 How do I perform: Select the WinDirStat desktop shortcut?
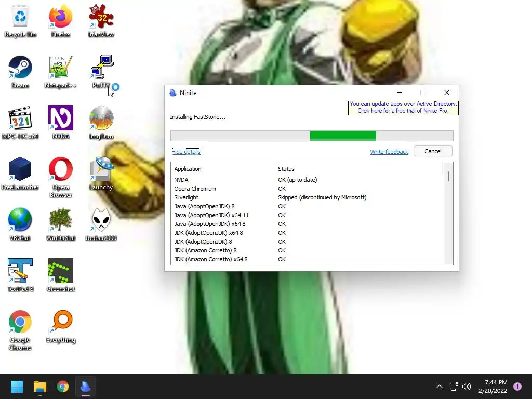point(60,224)
